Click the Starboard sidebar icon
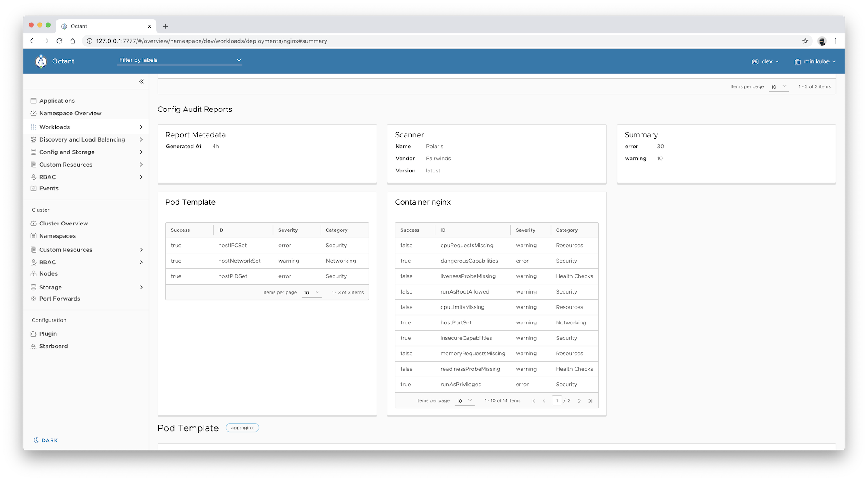The image size is (868, 481). click(33, 346)
